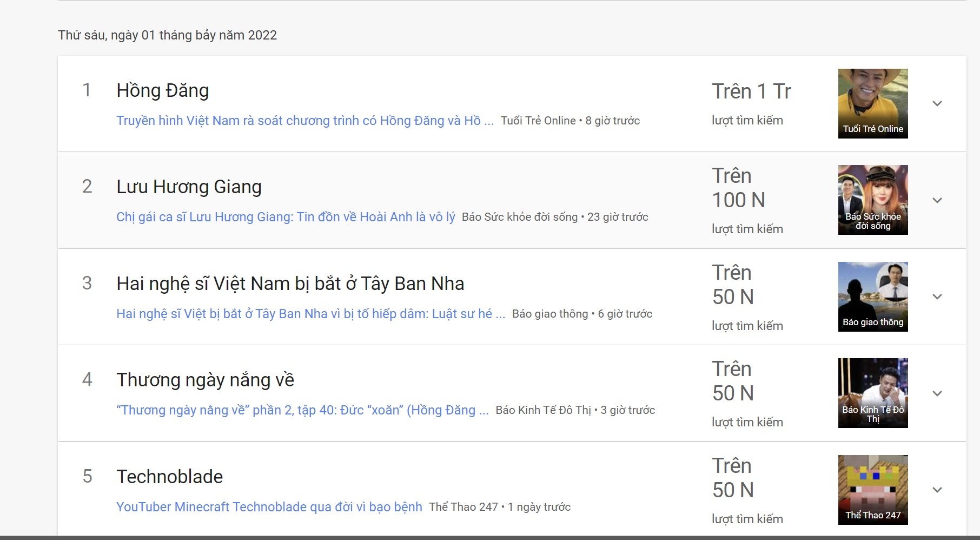The image size is (980, 540).
Task: Expand the Technoblade trend details
Action: pos(938,489)
